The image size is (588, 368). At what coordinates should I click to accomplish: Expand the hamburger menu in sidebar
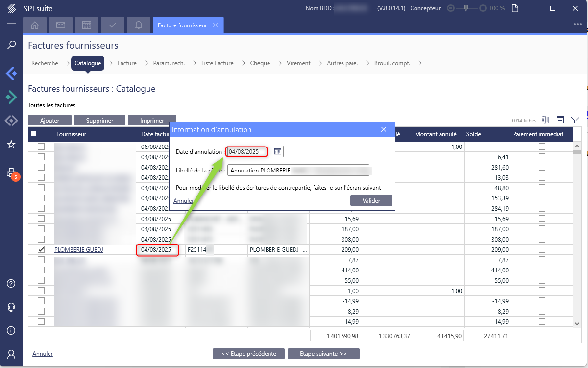point(11,25)
